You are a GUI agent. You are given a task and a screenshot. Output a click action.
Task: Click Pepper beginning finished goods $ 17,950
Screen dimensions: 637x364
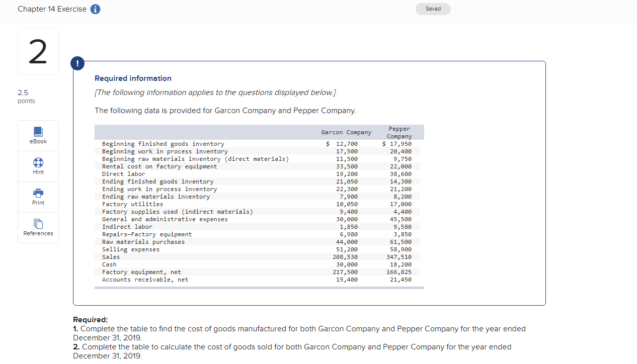(396, 144)
